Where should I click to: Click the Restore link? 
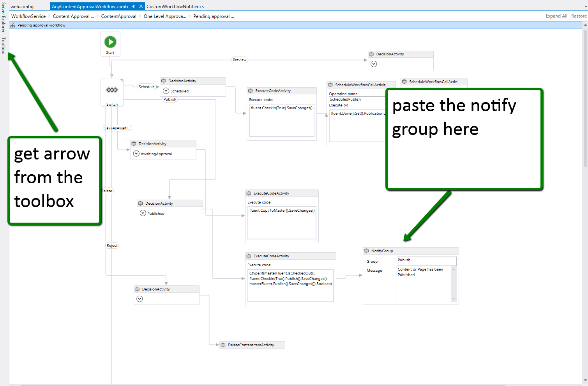coord(579,16)
